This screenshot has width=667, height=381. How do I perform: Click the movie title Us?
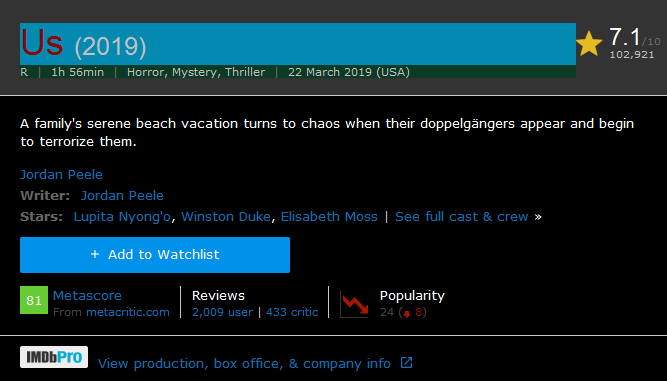coord(42,43)
